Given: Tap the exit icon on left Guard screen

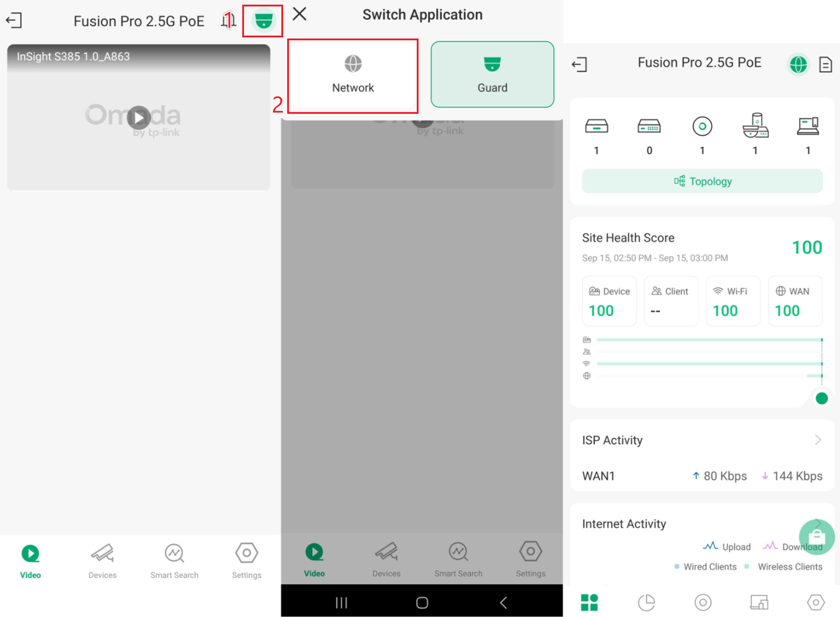Looking at the screenshot, I should (x=14, y=20).
